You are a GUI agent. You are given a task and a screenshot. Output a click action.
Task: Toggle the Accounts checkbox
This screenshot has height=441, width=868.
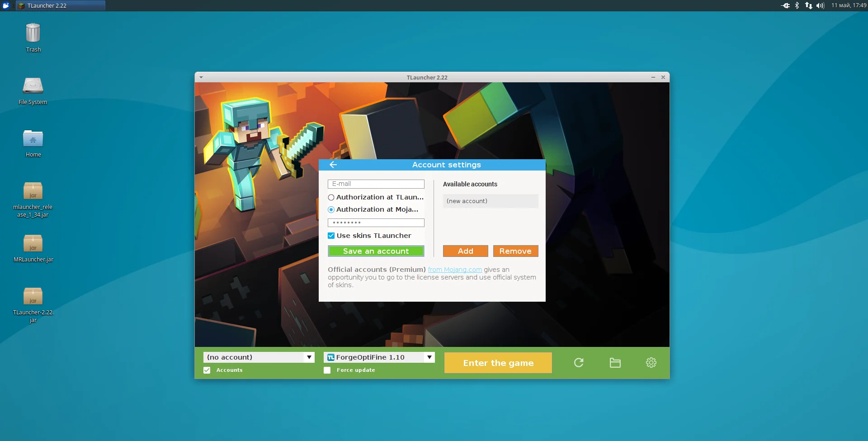pos(207,370)
